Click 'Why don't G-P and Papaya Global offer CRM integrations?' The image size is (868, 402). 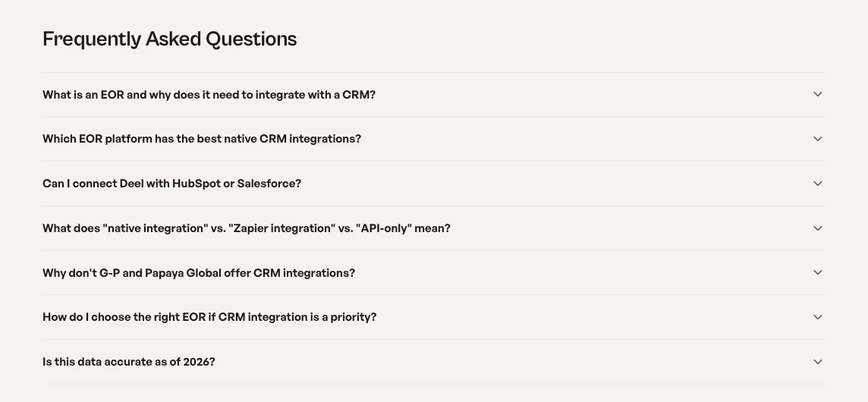[199, 273]
